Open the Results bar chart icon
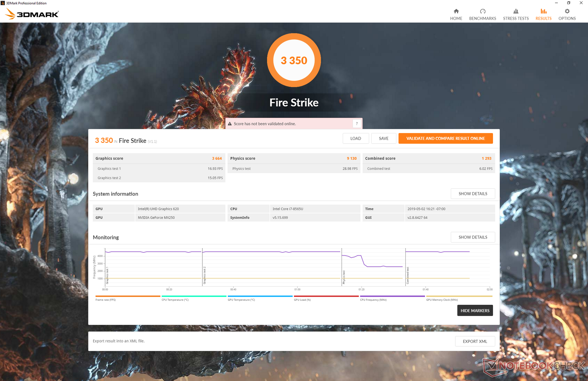Screen dimensions: 588x381 pyautogui.click(x=544, y=11)
